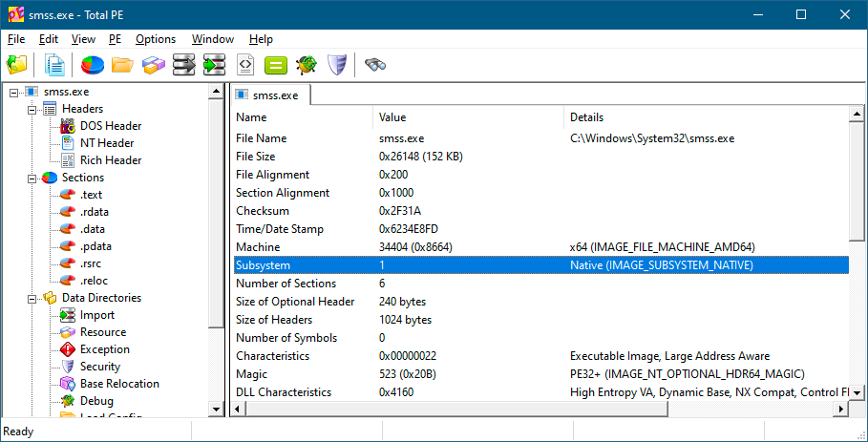Open the Options menu
Viewport: 868px width, 442px height.
(x=156, y=39)
